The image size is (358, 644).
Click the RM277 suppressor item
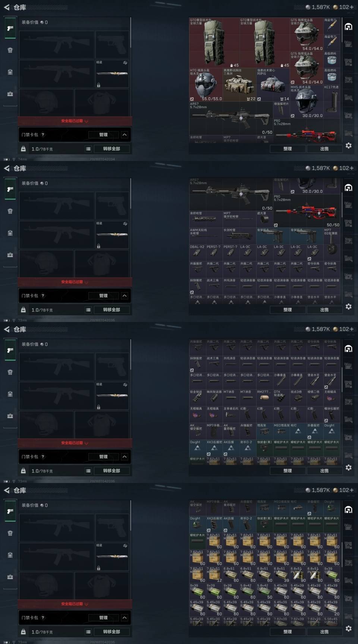264,398
